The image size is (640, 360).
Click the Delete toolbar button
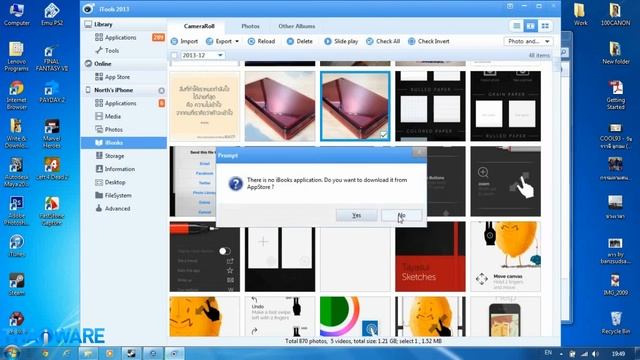tap(300, 41)
